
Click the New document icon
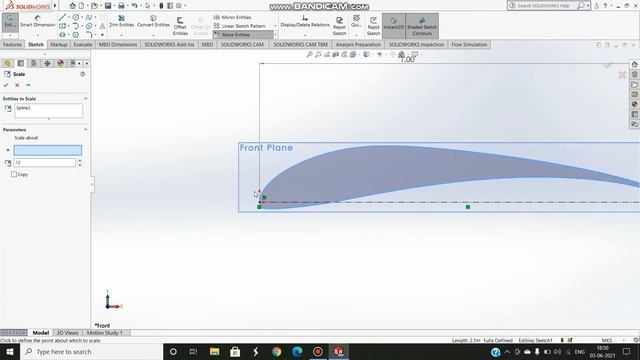(81, 6)
